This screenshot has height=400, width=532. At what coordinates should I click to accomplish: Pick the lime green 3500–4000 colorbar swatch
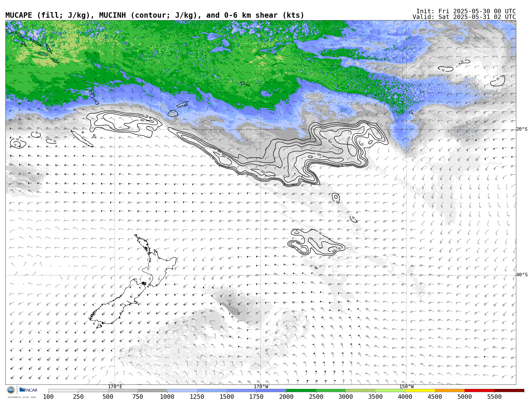pos(390,391)
